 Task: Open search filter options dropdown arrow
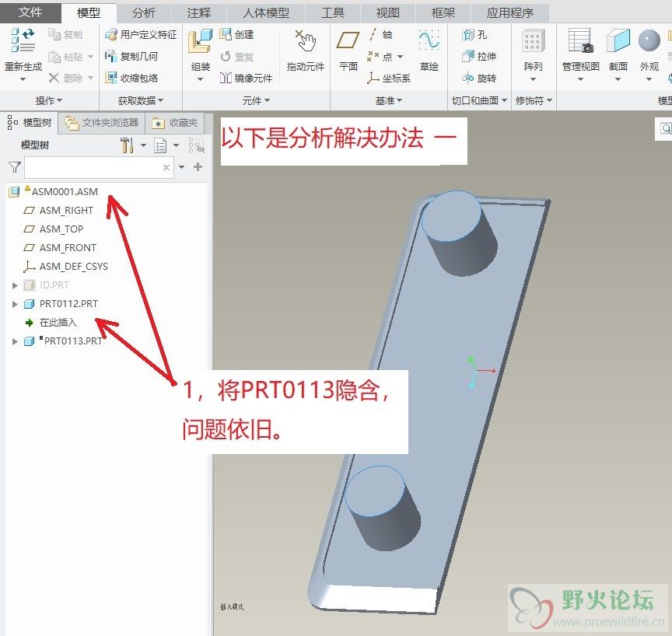182,167
